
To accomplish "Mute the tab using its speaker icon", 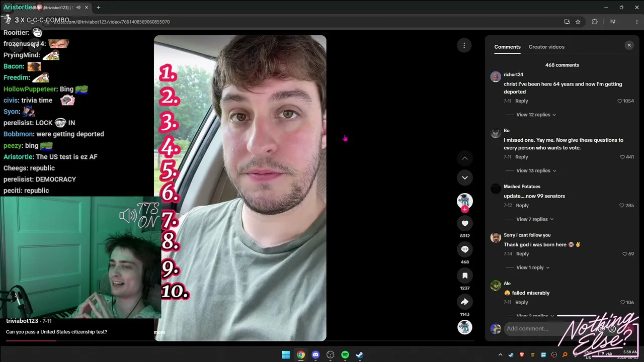I will pos(78,8).
